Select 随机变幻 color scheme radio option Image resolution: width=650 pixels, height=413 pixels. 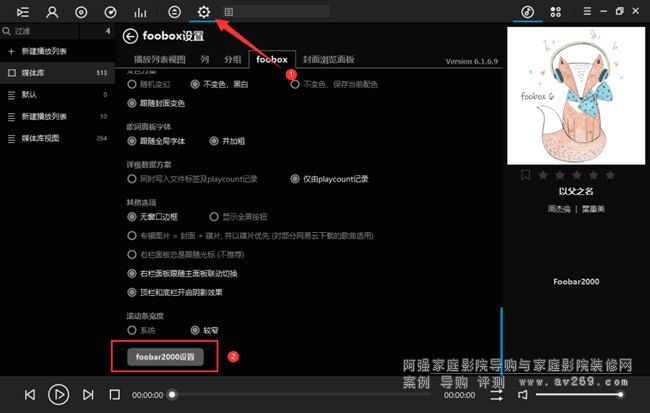(132, 85)
